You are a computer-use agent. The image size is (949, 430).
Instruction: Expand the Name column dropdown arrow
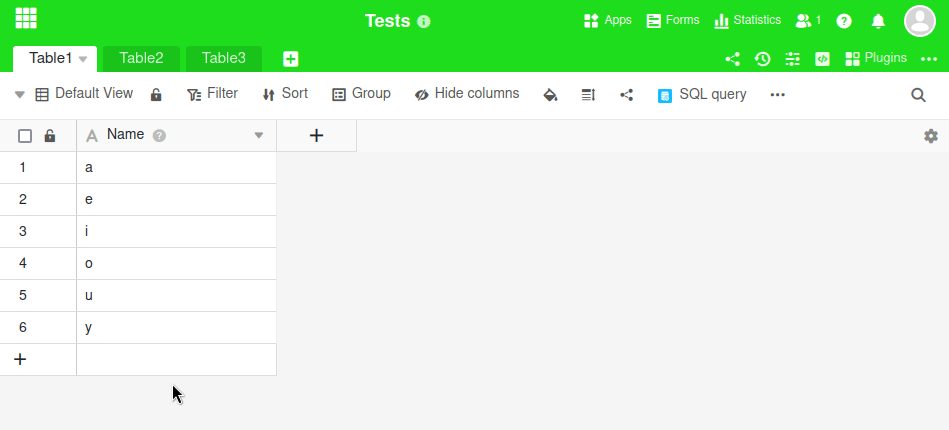(x=259, y=136)
